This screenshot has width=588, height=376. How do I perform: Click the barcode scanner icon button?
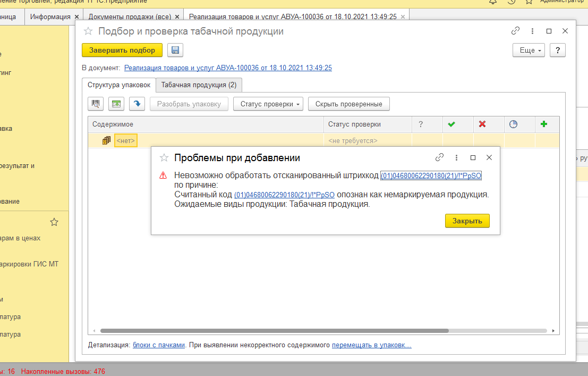tap(96, 104)
